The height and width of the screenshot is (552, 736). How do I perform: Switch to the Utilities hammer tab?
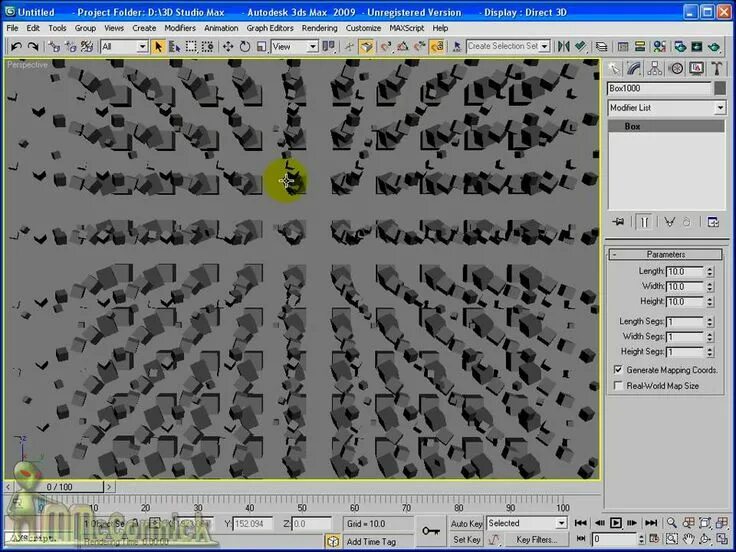coord(716,69)
